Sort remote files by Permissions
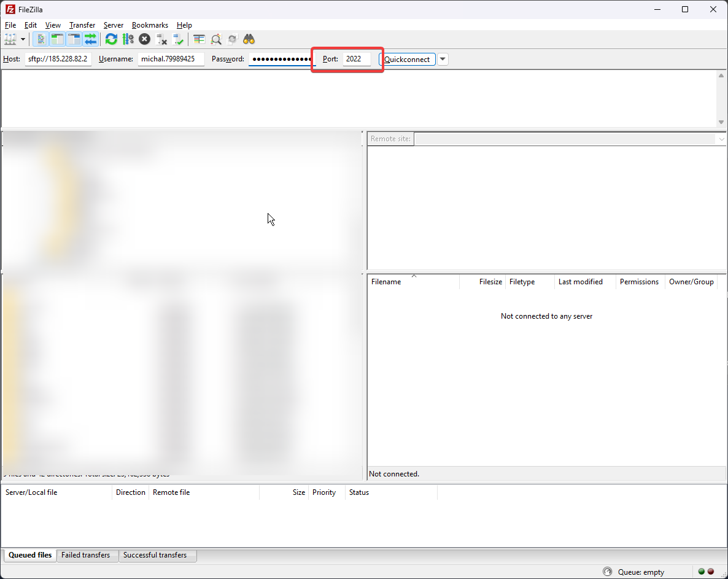Image resolution: width=728 pixels, height=579 pixels. coord(640,282)
